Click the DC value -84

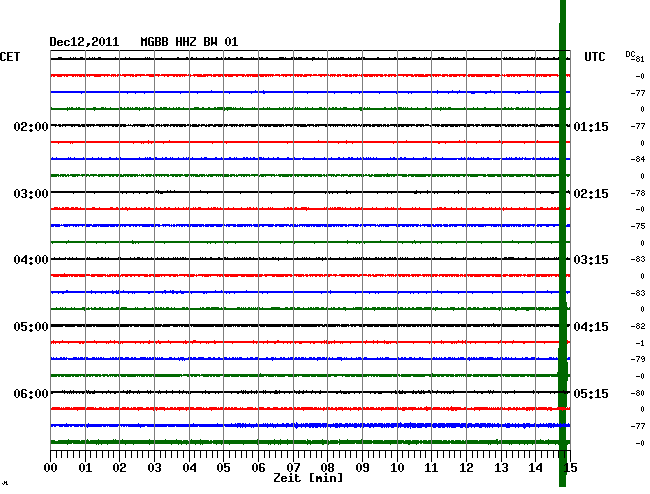[638, 159]
